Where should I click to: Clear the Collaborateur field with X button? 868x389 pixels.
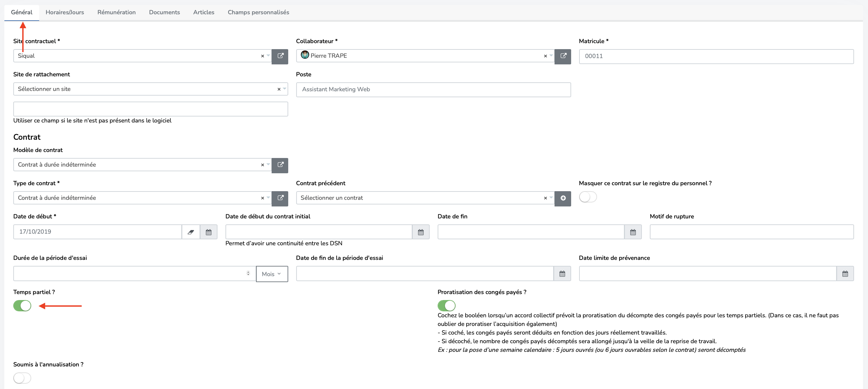click(545, 56)
